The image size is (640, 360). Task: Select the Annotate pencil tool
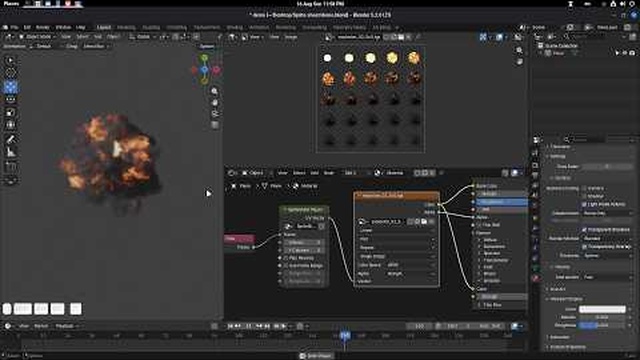pos(10,139)
